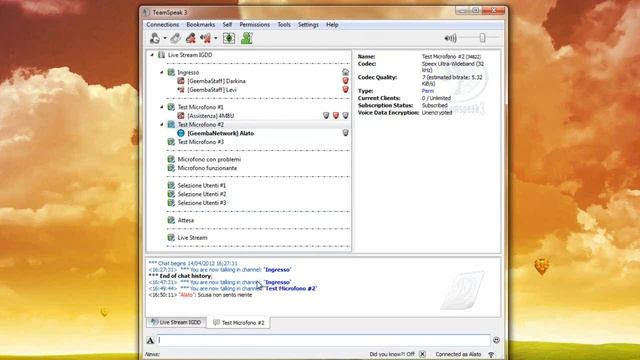The height and width of the screenshot is (360, 640).
Task: Select the Selezione Utenti #3 channel
Action: (202, 203)
